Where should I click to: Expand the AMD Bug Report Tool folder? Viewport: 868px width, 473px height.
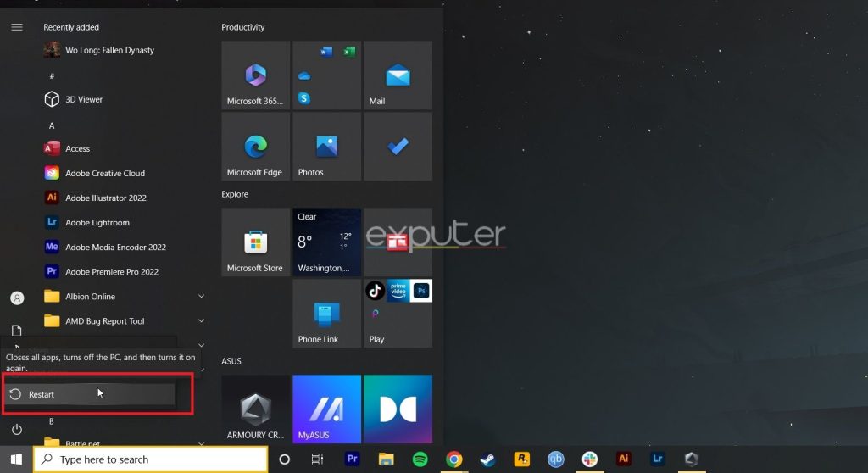coord(201,321)
